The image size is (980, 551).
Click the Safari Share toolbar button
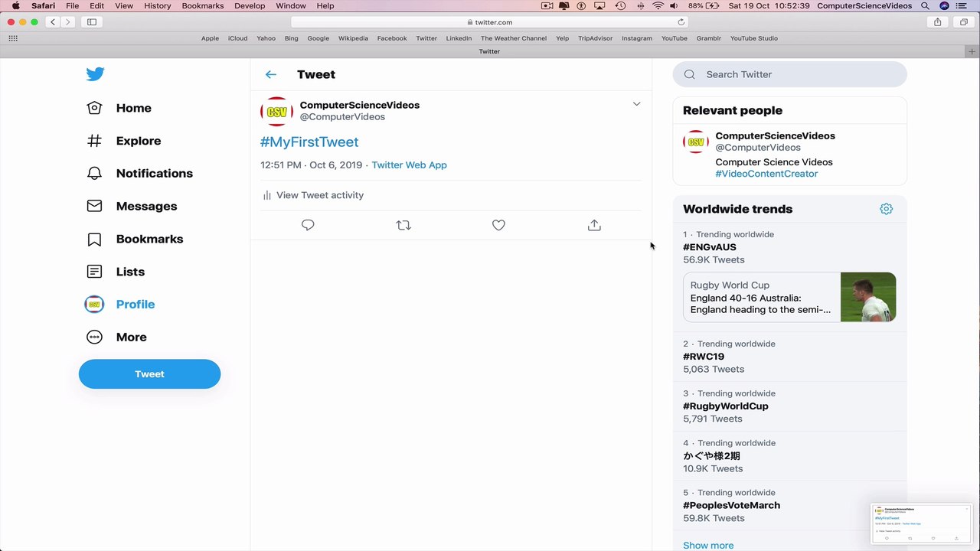coord(938,22)
